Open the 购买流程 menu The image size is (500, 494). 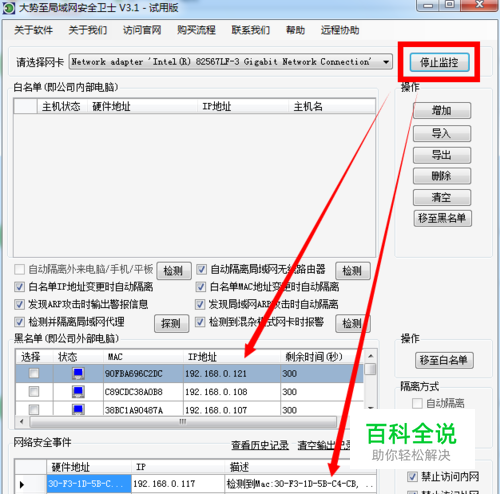pos(196,30)
